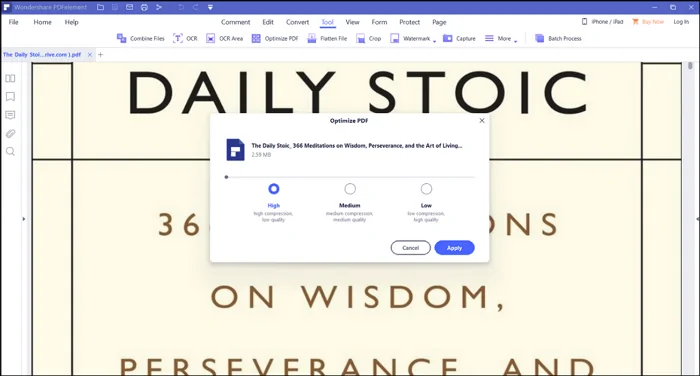Click the email envelope icon in title bar
This screenshot has height=376, width=700.
[129, 7]
